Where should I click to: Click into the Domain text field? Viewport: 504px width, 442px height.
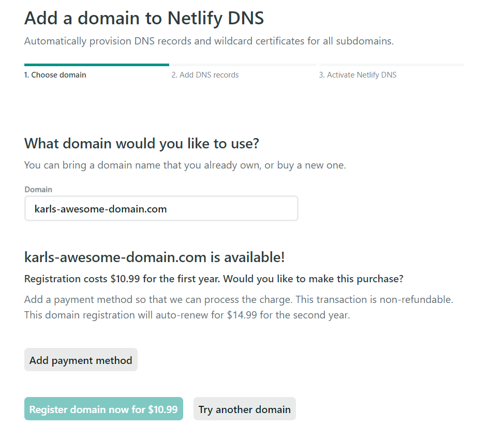click(233, 209)
